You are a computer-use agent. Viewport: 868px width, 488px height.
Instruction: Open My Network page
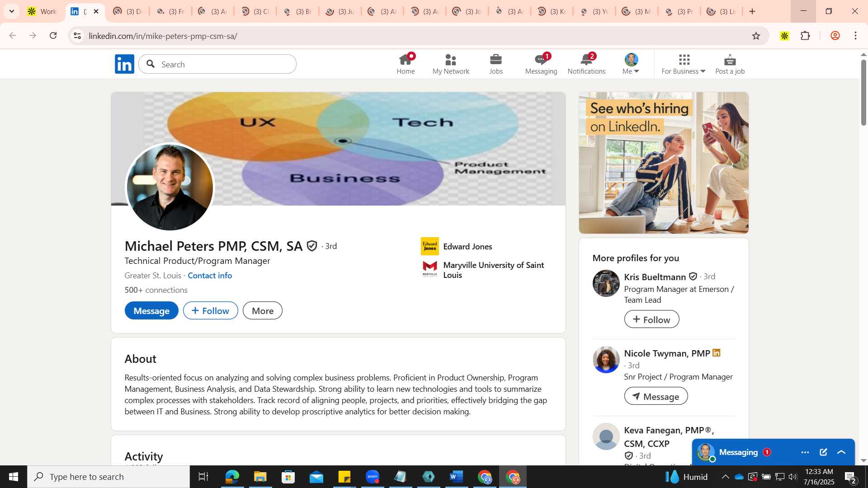pyautogui.click(x=451, y=64)
